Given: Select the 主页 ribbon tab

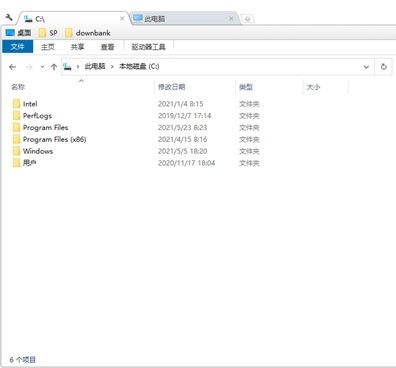Looking at the screenshot, I should point(48,47).
